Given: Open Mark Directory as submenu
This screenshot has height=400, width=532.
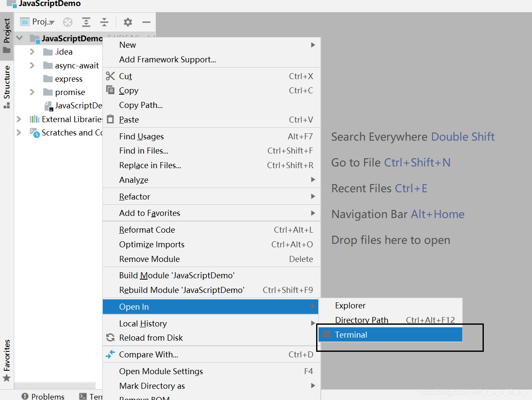Looking at the screenshot, I should 212,386.
